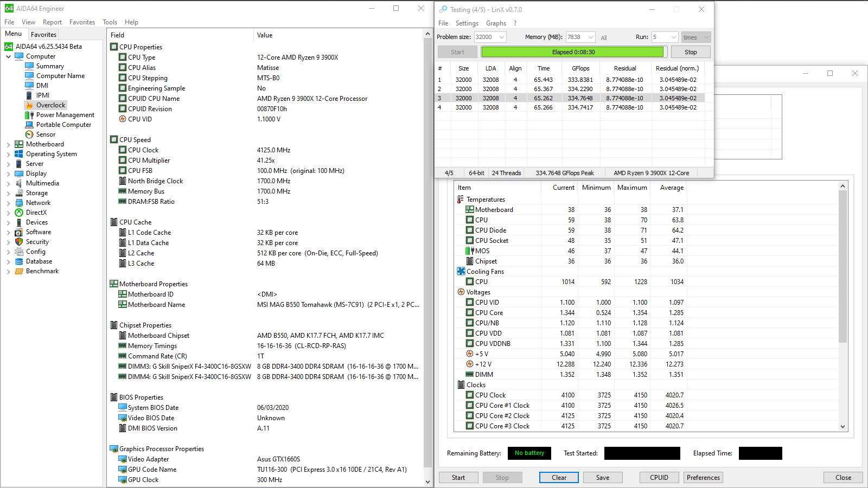The width and height of the screenshot is (868, 488).
Task: Select the DirectX category icon
Action: (x=19, y=213)
